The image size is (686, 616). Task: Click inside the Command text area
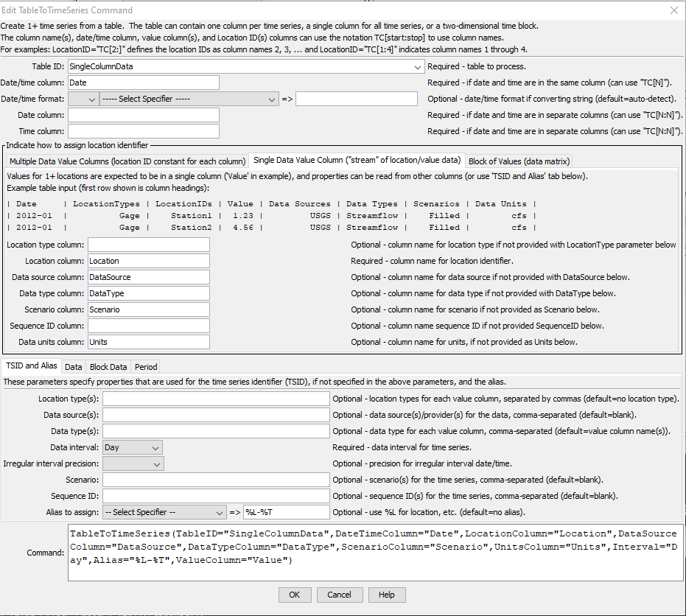(375, 553)
